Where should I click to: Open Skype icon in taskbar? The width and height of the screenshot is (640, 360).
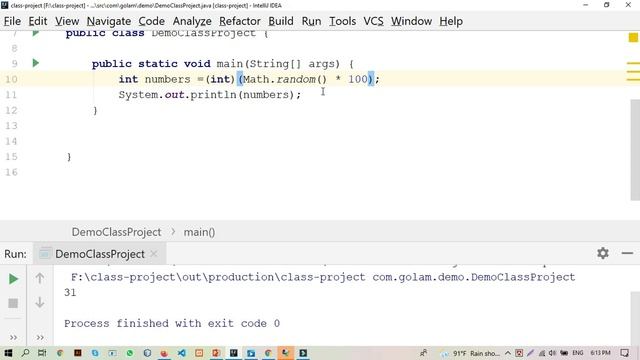click(95, 353)
